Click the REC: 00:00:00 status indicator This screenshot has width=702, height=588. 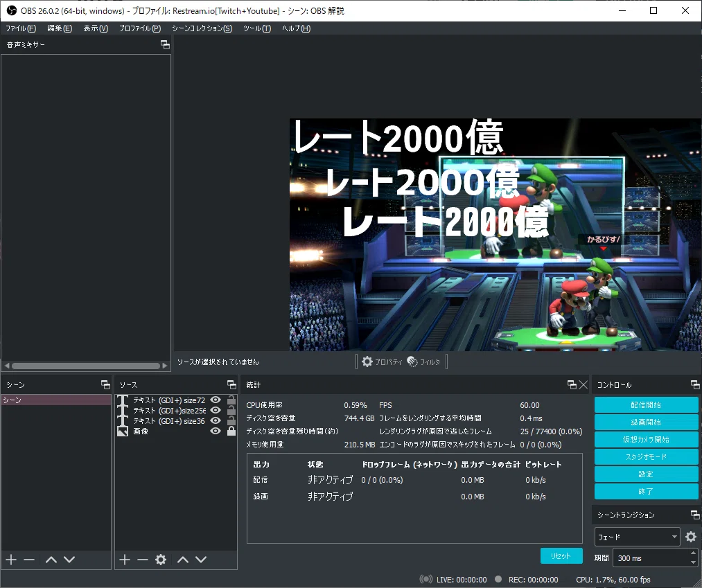coord(527,580)
